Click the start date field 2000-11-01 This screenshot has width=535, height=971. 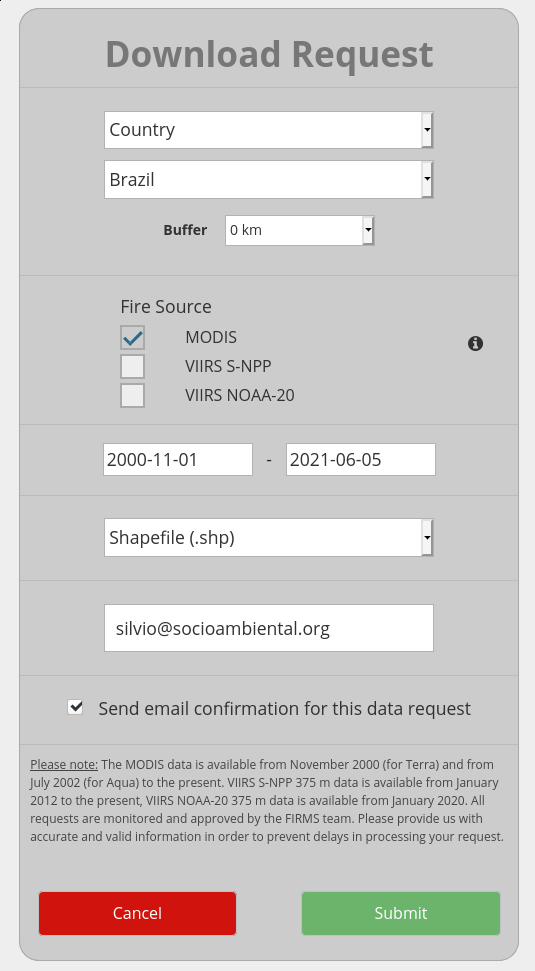(178, 459)
